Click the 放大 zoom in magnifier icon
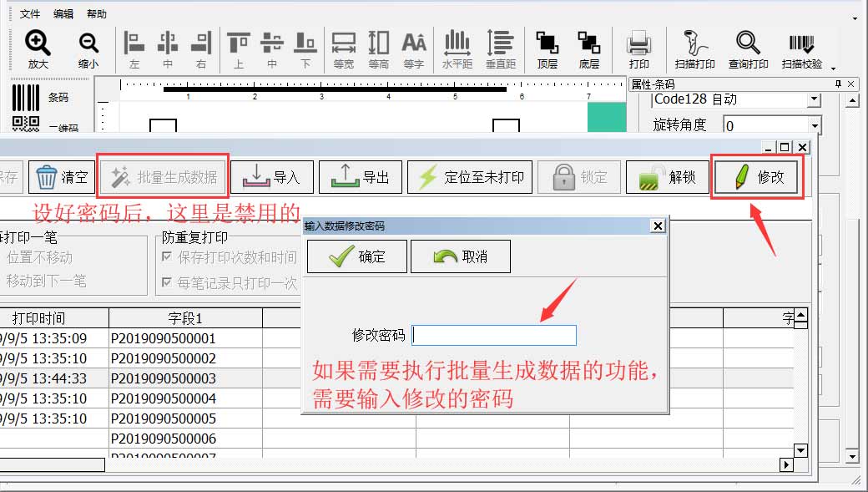The image size is (868, 492). tap(38, 48)
